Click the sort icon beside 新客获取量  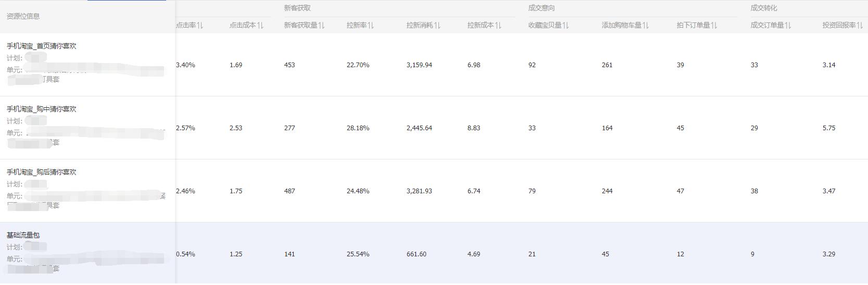click(322, 26)
